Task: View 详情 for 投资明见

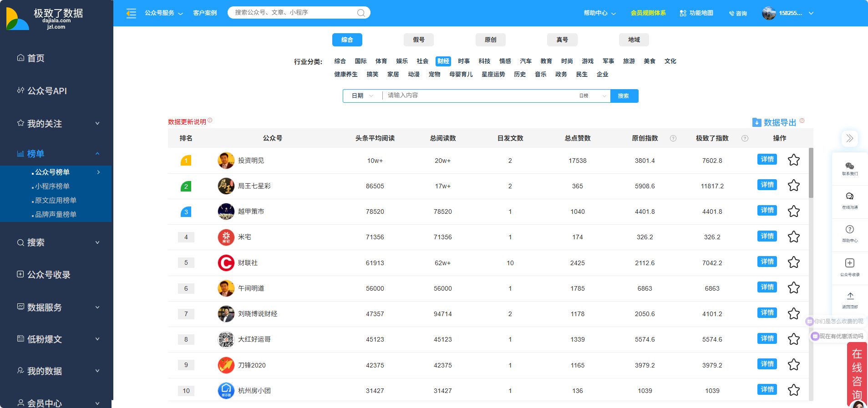Action: (x=767, y=159)
